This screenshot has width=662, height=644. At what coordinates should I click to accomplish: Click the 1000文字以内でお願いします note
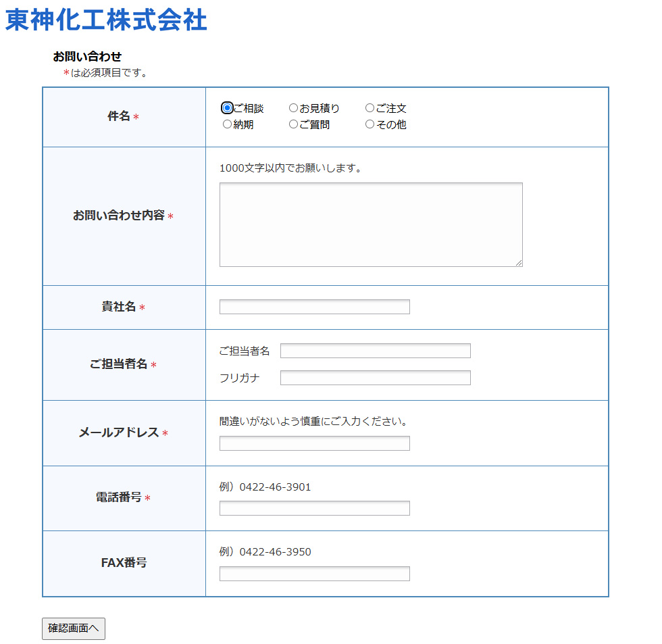click(291, 168)
